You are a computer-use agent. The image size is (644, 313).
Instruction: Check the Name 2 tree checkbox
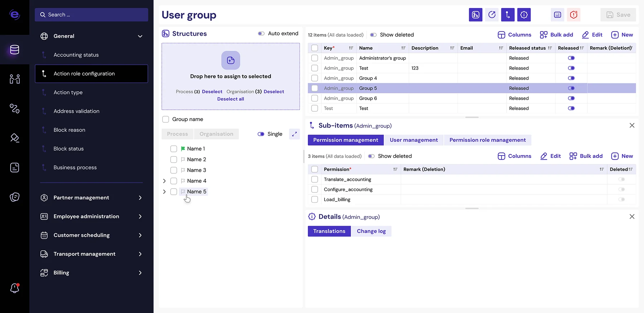(174, 159)
